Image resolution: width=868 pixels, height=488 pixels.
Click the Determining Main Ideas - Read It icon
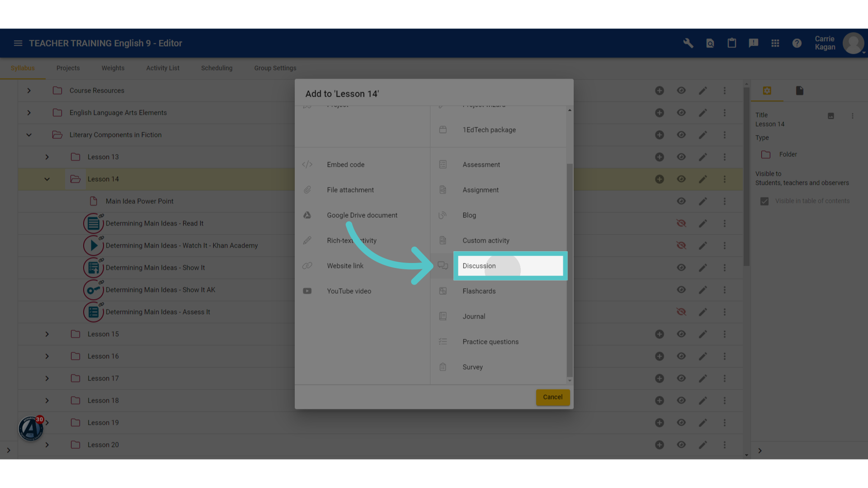(x=94, y=223)
